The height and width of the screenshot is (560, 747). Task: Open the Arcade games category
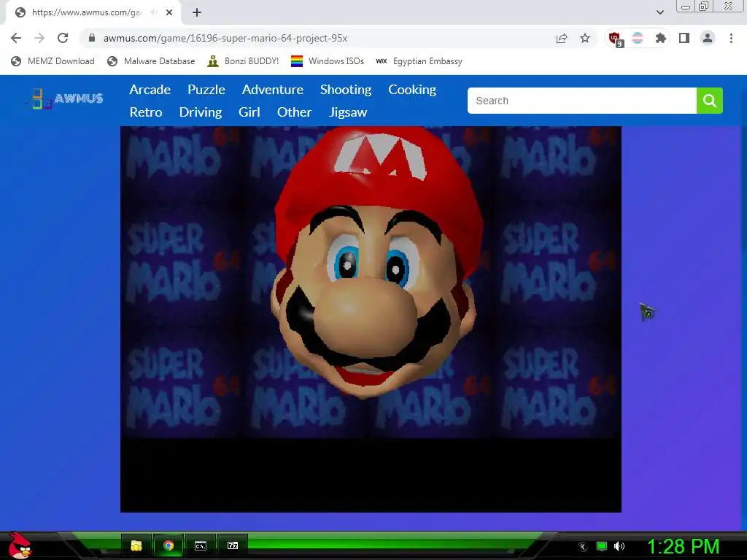coord(150,90)
